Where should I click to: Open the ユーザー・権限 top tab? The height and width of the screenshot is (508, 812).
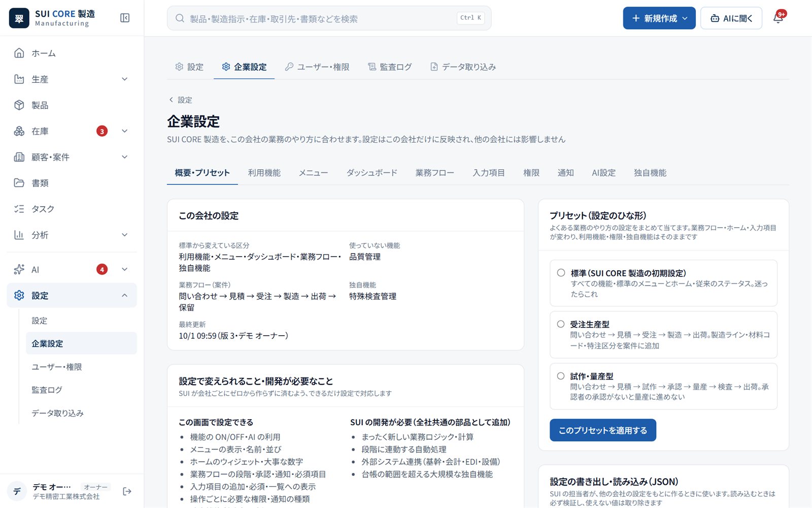click(317, 67)
